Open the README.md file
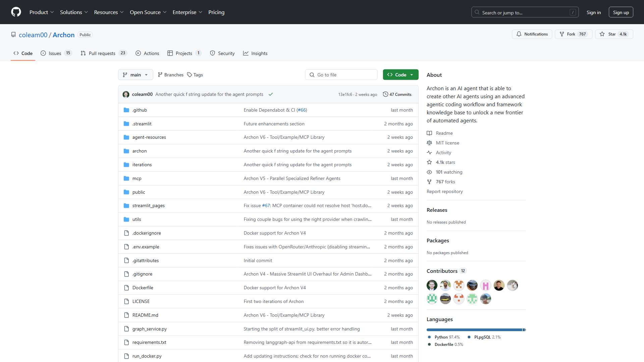Image resolution: width=644 pixels, height=362 pixels. [145, 315]
